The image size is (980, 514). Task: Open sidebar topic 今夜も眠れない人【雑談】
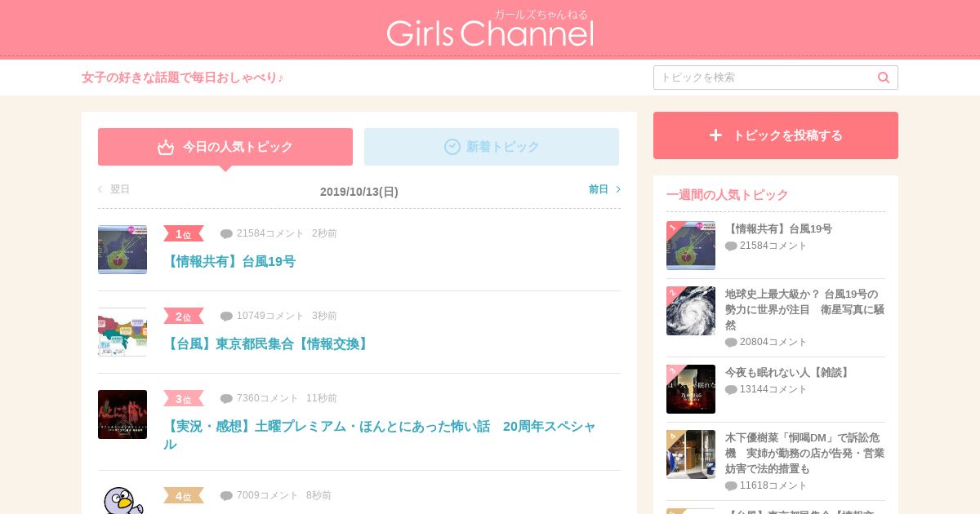[789, 373]
